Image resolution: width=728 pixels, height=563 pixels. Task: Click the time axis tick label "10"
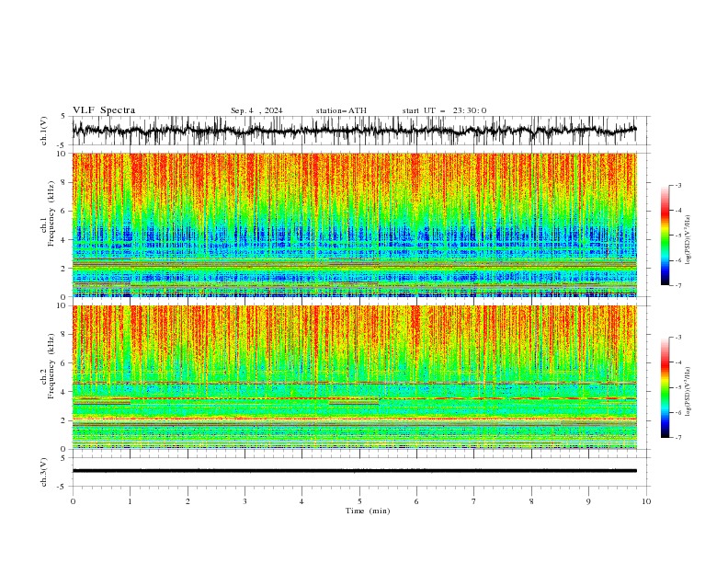646,501
